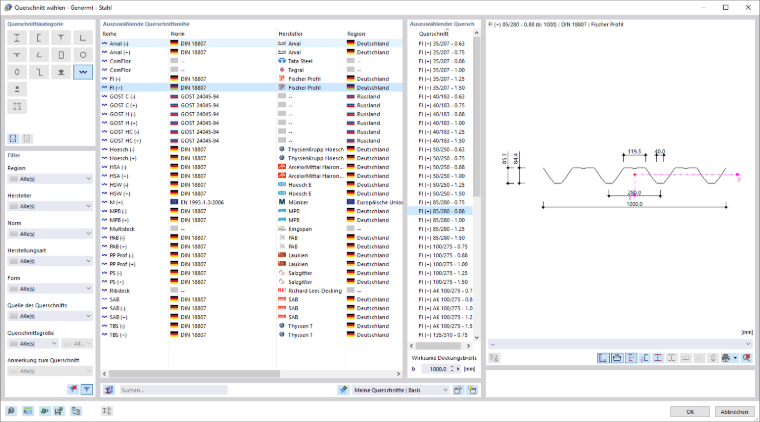
Task: Open the Form filter dropdown
Action: [50, 289]
